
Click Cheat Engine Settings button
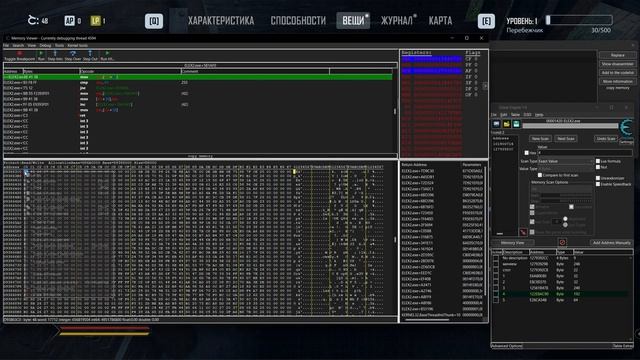[626, 142]
